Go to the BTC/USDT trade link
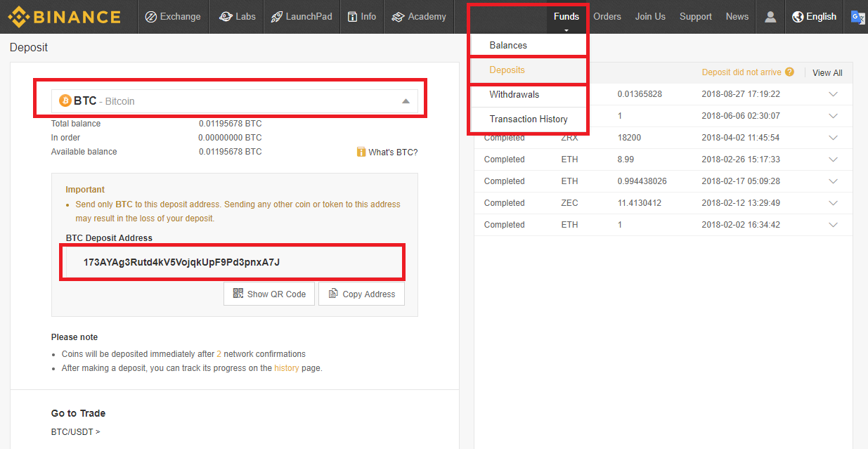Screen dimensions: 868x449 [x=76, y=431]
